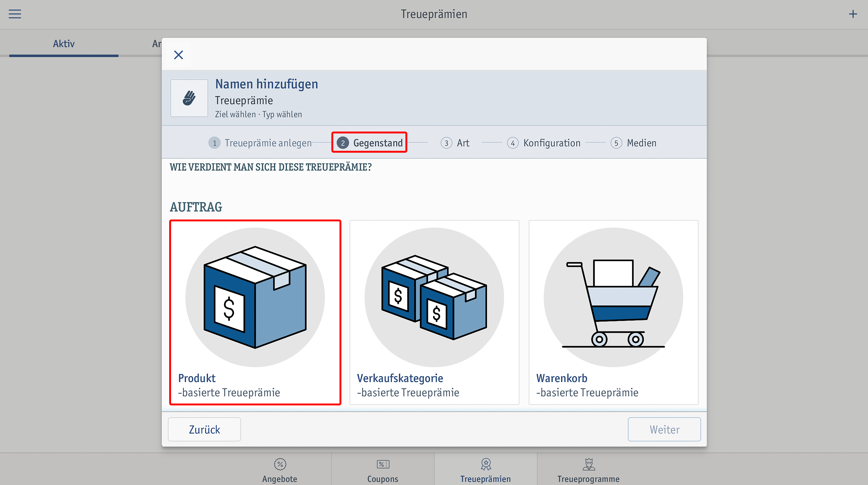The width and height of the screenshot is (868, 485).
Task: Jump to step 3 Art
Action: 455,143
